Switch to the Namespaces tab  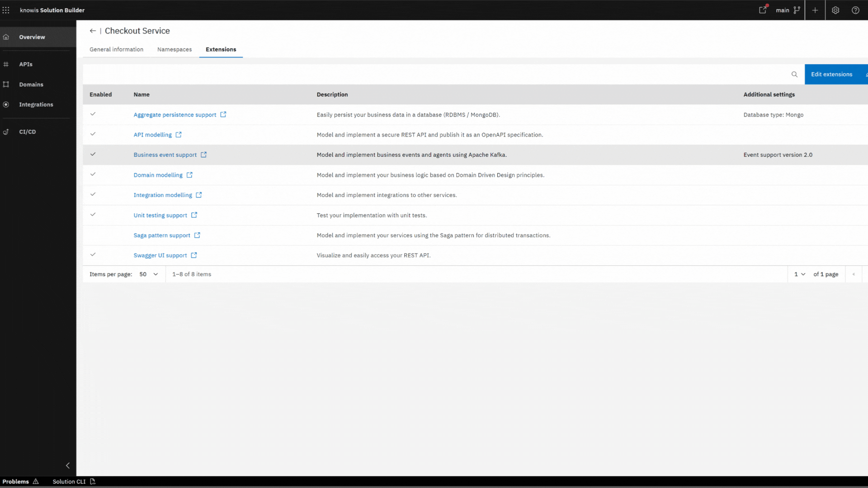coord(174,49)
